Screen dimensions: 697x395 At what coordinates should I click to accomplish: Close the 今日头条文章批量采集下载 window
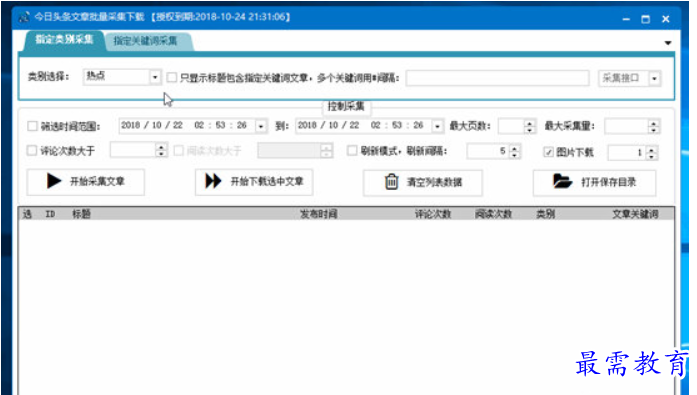tap(665, 19)
